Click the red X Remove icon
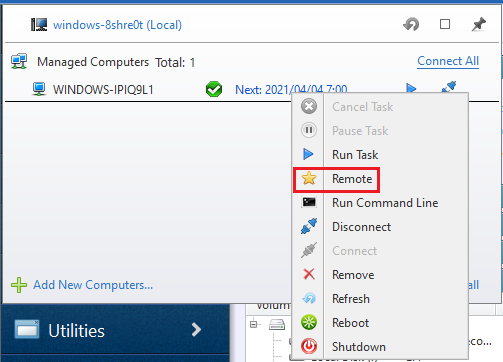 pyautogui.click(x=309, y=274)
